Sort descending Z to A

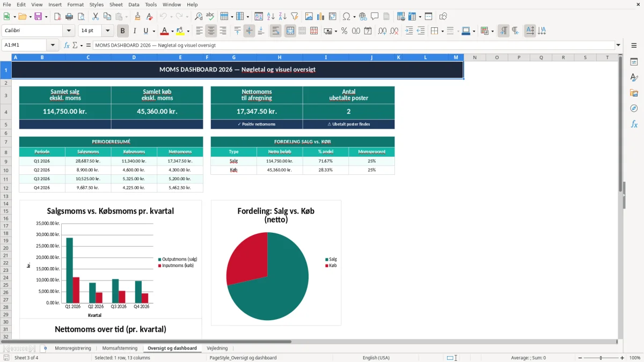tap(283, 17)
